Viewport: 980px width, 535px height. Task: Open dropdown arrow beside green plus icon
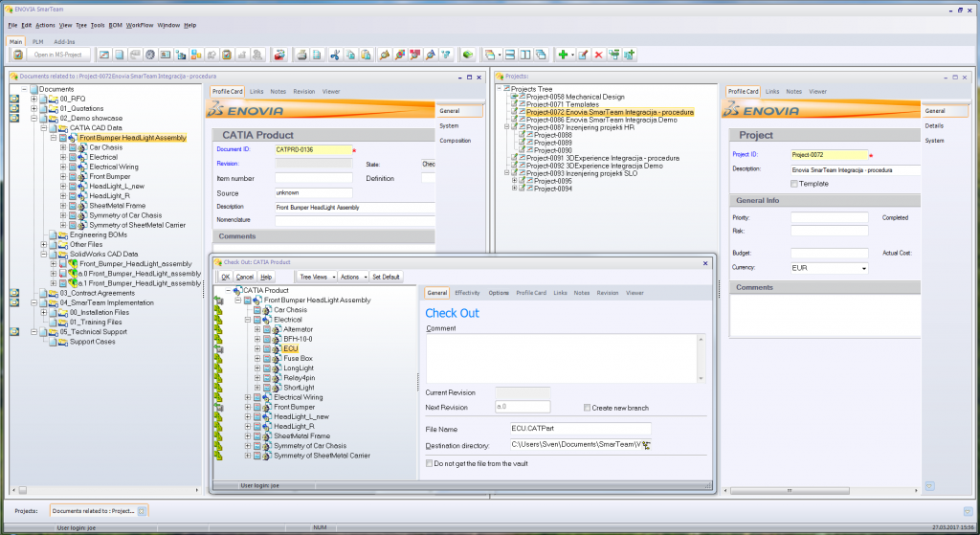pyautogui.click(x=572, y=55)
